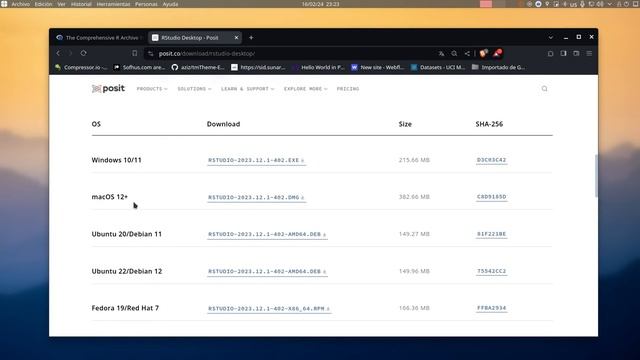Image resolution: width=640 pixels, height=360 pixels.
Task: Download the Ubuntu 22/Debian 12 DEB file
Action: 267,271
